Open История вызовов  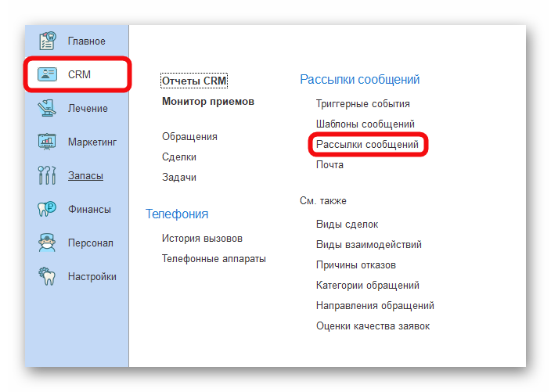(202, 239)
